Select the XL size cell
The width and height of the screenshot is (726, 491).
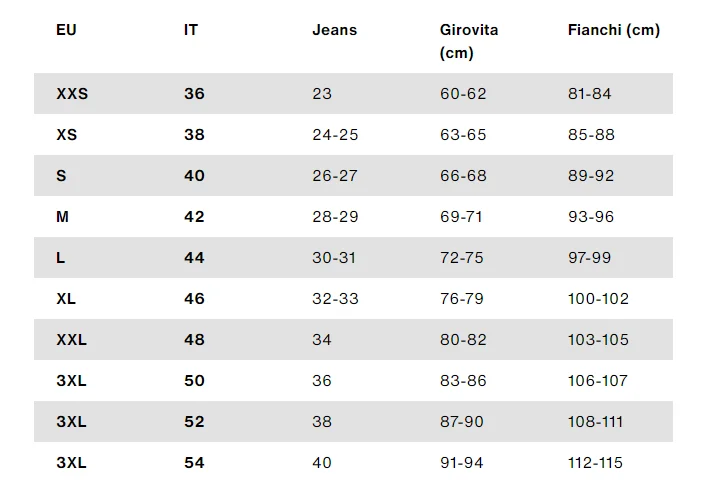(66, 299)
